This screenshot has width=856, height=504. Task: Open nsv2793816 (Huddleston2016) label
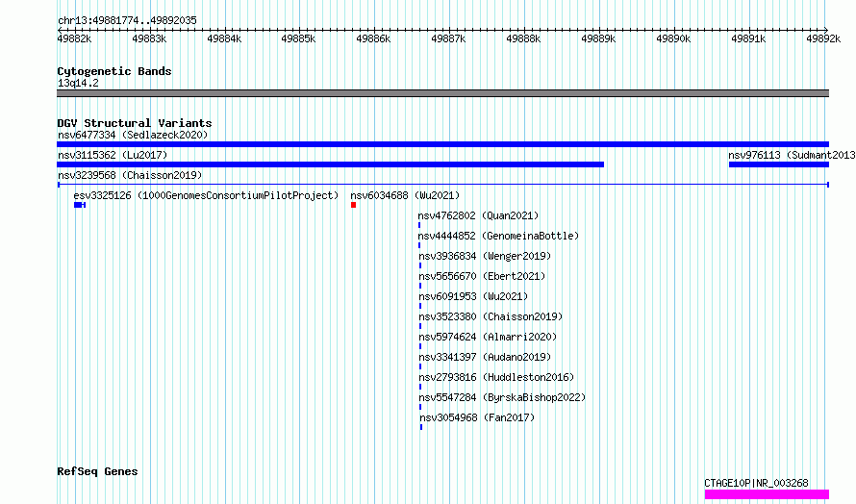(x=496, y=377)
